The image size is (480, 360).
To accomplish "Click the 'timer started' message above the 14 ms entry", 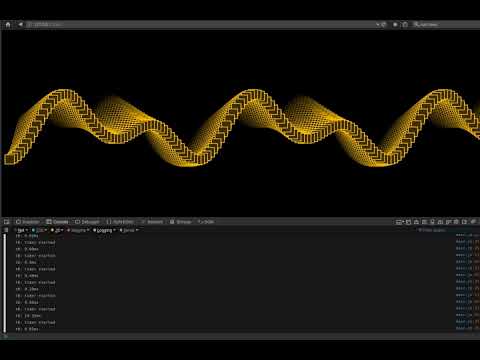I will point(35,309).
